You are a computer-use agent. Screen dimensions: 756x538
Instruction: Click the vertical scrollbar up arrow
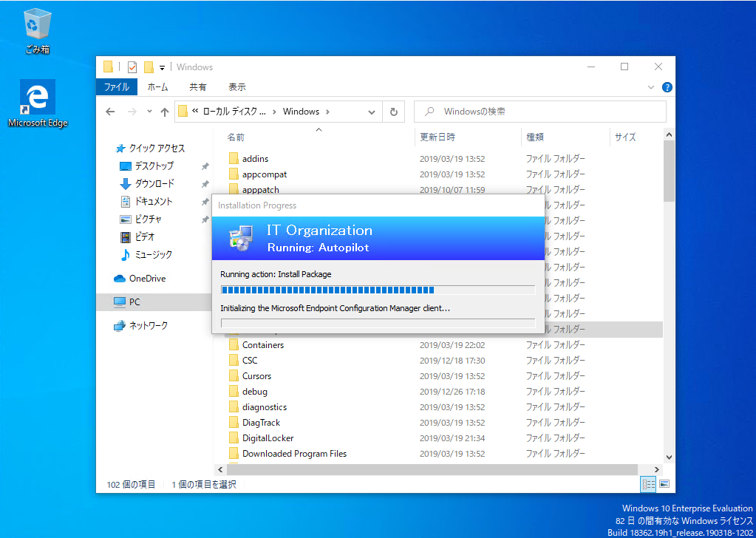click(670, 135)
